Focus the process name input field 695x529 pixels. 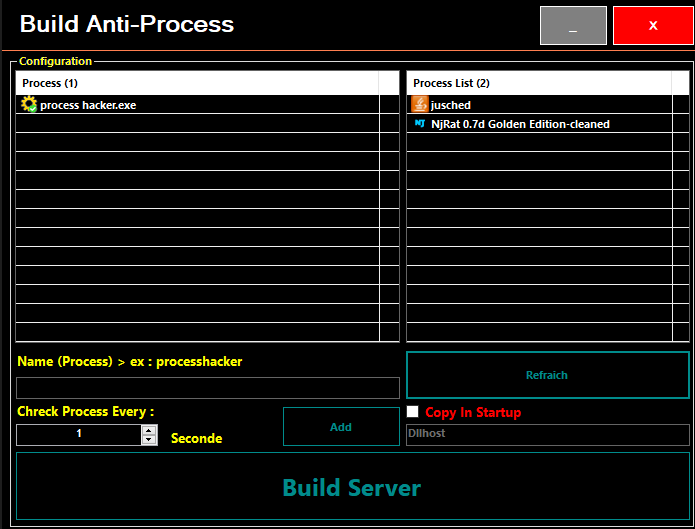(208, 388)
